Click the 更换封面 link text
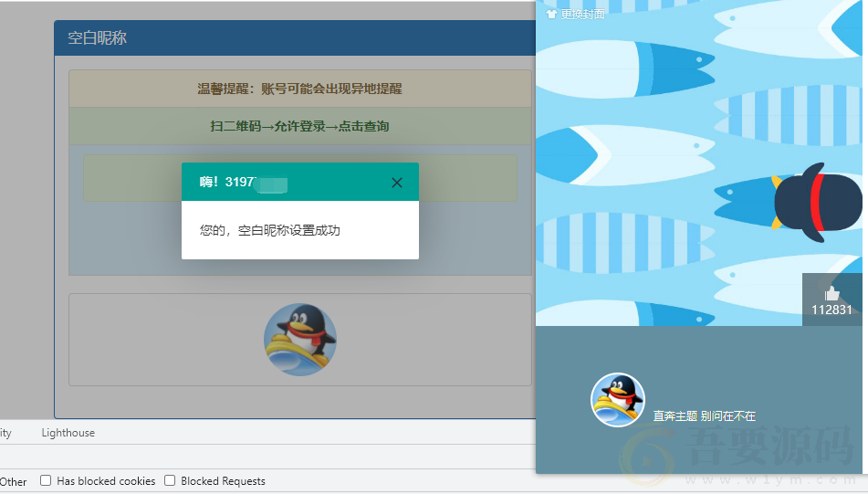The width and height of the screenshot is (868, 494). pos(582,15)
